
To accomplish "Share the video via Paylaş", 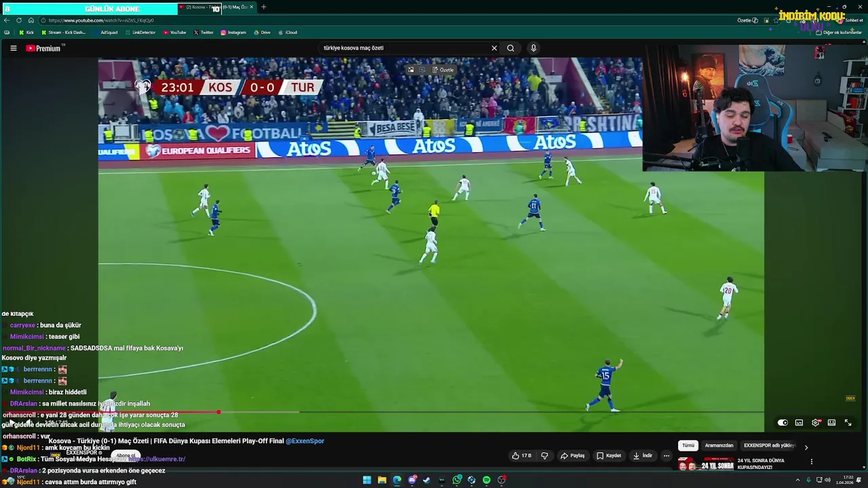I will point(573,456).
